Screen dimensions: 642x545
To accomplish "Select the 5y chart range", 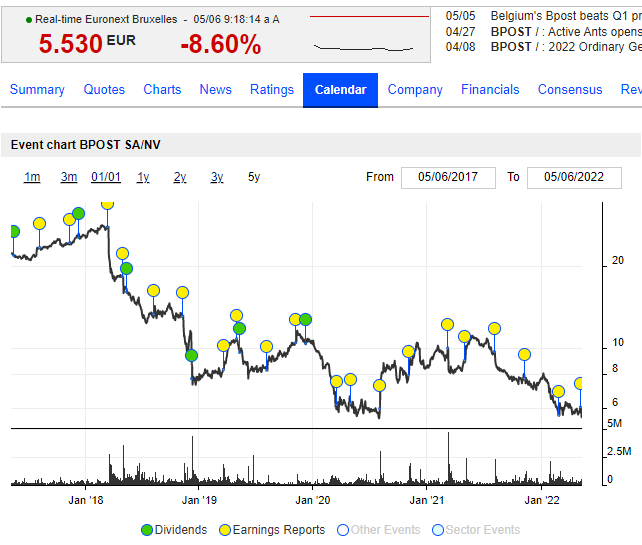I will click(254, 177).
